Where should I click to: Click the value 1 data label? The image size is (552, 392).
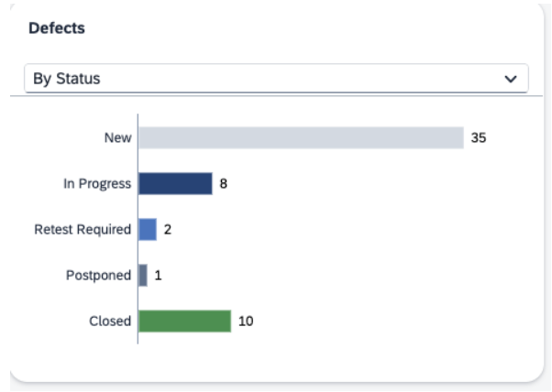pos(158,276)
